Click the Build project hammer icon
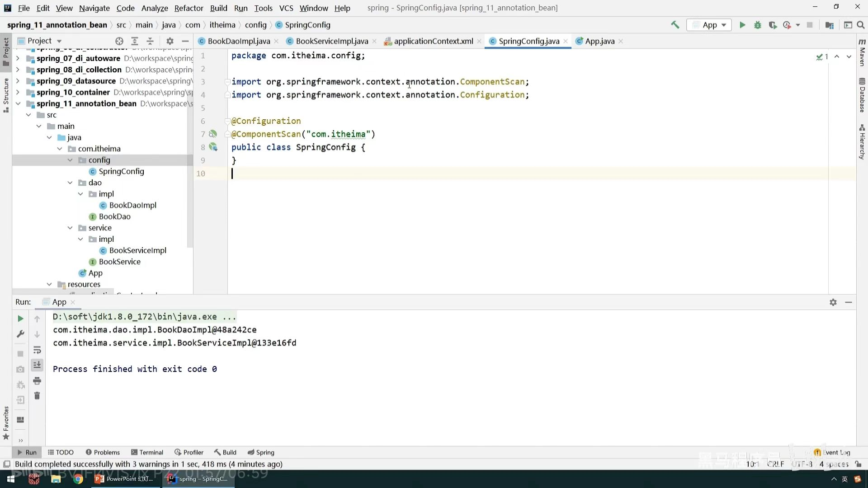The width and height of the screenshot is (868, 488). click(x=675, y=25)
